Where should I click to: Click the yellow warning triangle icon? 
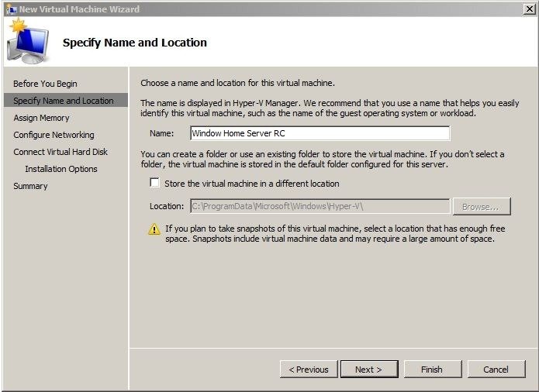pos(154,229)
